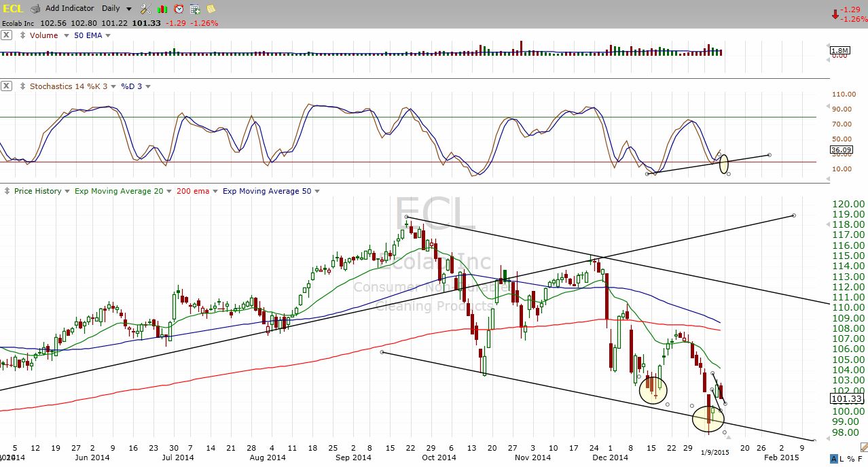Open the yellow notes icon
Viewport: 868px width, 467px height.
coord(211,9)
